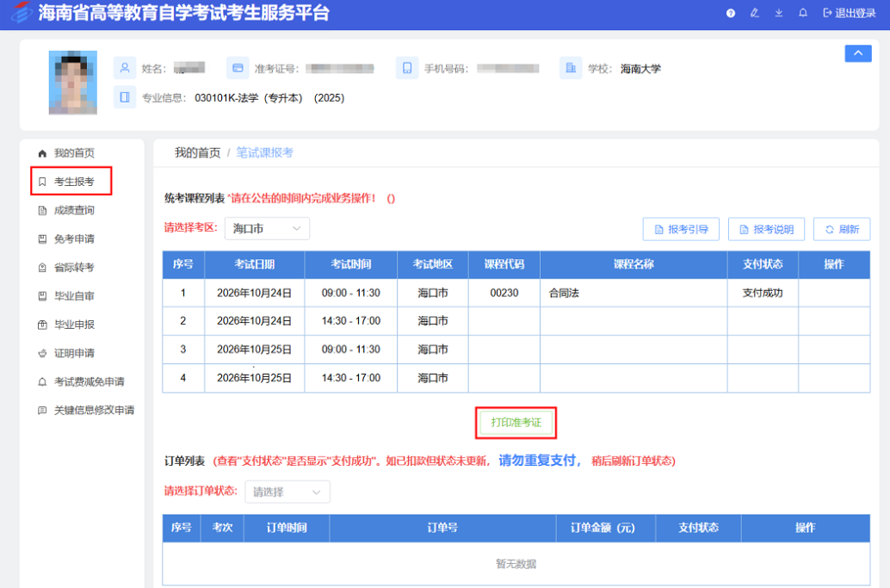Click the 考试日期 column header
Image resolution: width=890 pixels, height=588 pixels.
(x=254, y=264)
